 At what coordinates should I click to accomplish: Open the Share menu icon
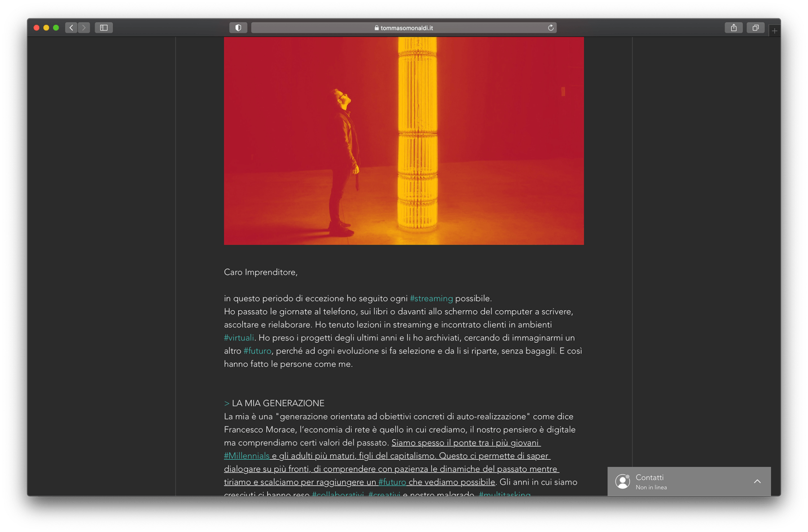pos(733,28)
